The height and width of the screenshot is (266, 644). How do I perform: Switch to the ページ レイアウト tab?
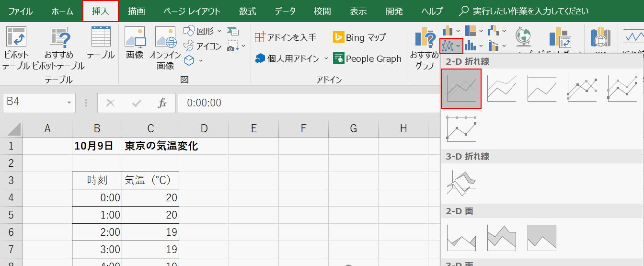(192, 11)
